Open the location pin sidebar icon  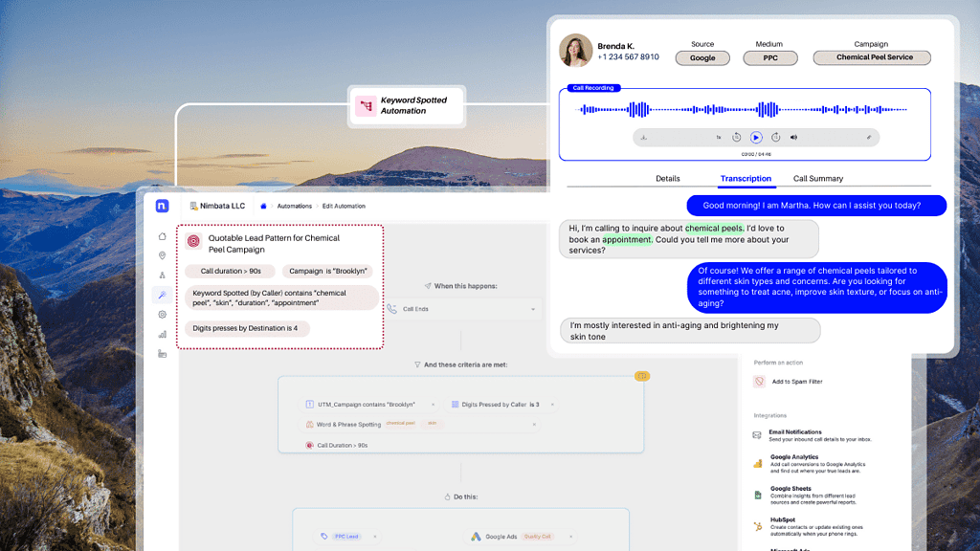pyautogui.click(x=162, y=255)
